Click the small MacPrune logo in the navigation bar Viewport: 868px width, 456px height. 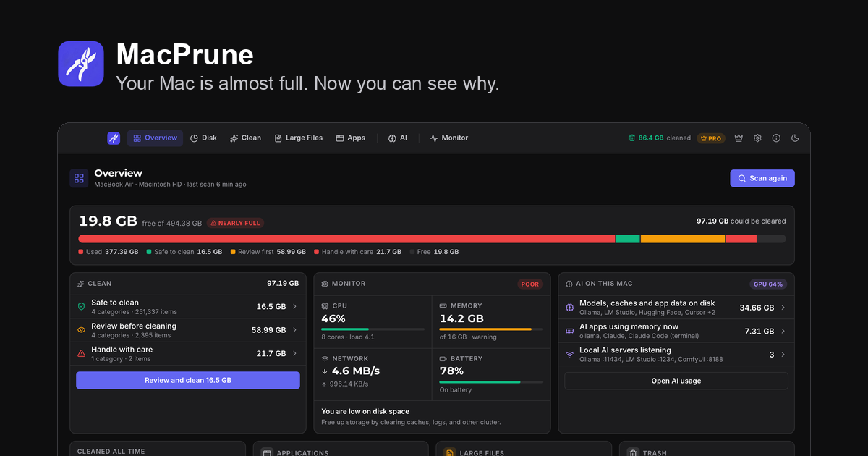114,138
